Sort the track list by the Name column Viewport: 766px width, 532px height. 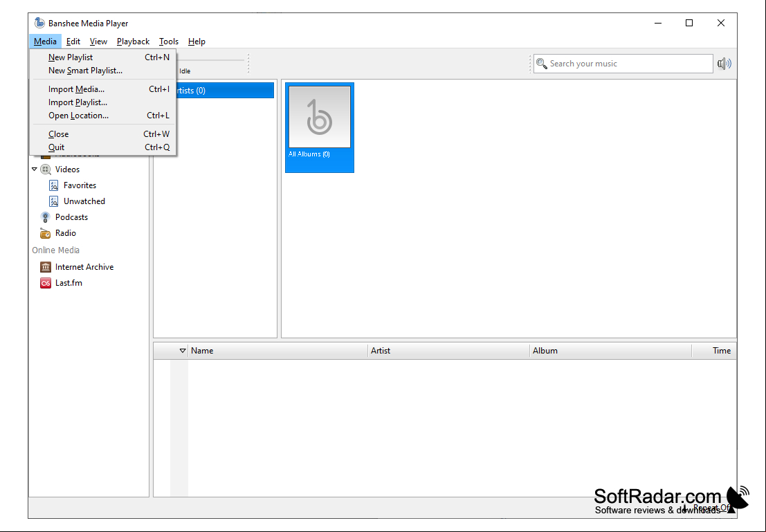tap(278, 351)
